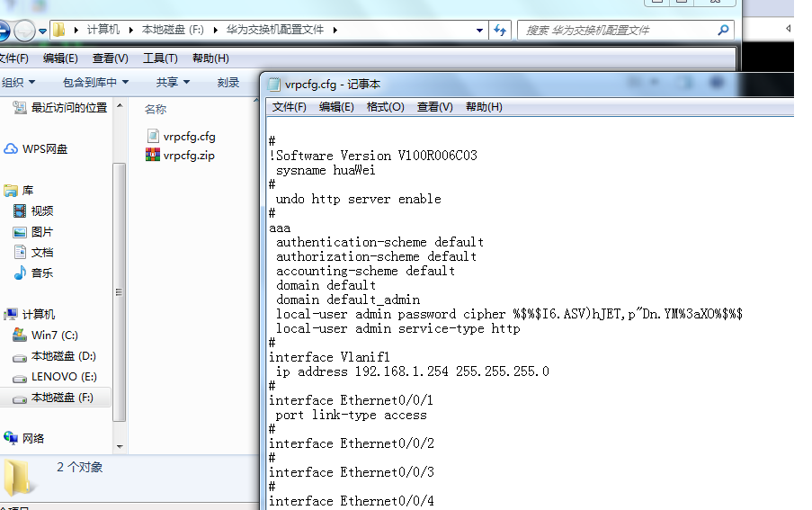Open the 包含到库中 dropdown
This screenshot has width=812, height=510.
point(95,82)
